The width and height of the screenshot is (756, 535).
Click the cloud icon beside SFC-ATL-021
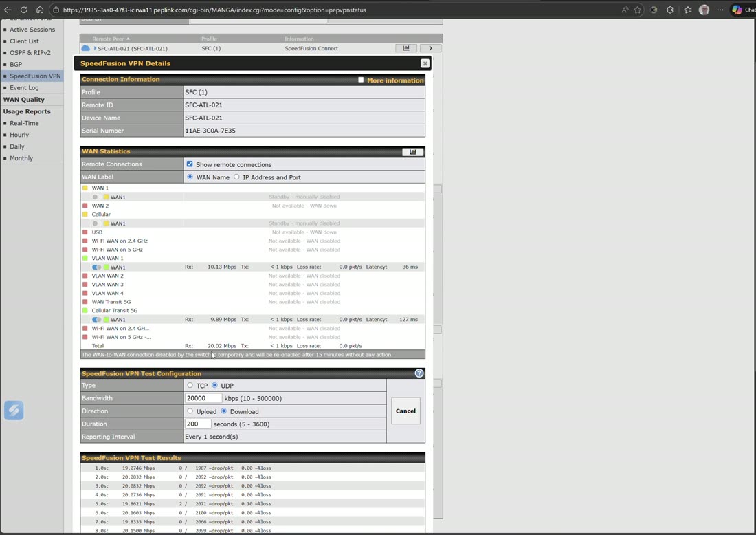(86, 48)
